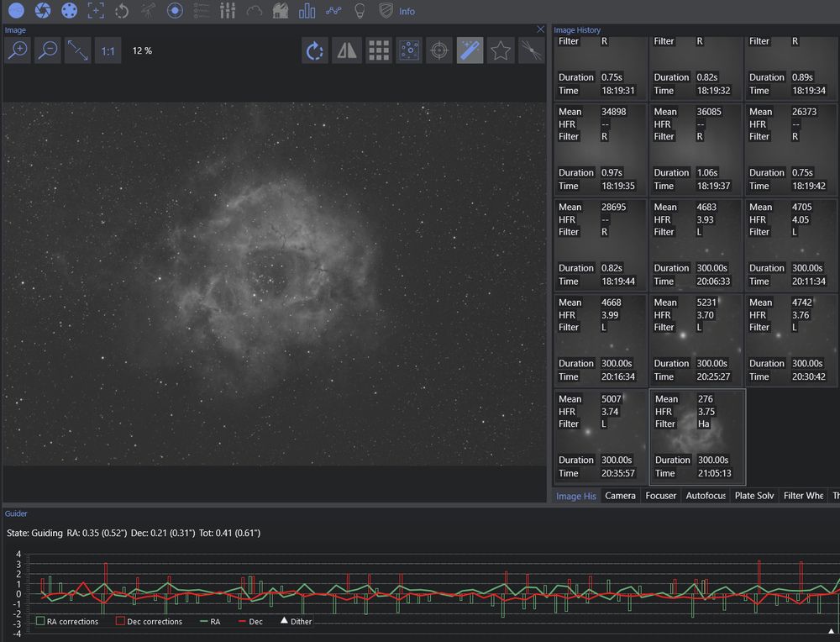Viewport: 840px width, 642px height.
Task: Set image zoom to 1:1
Action: (x=108, y=50)
